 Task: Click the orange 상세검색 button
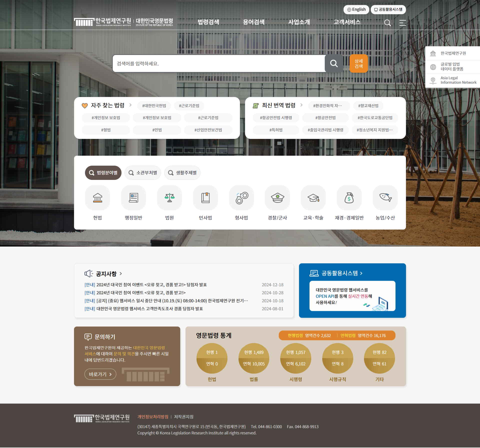click(358, 63)
